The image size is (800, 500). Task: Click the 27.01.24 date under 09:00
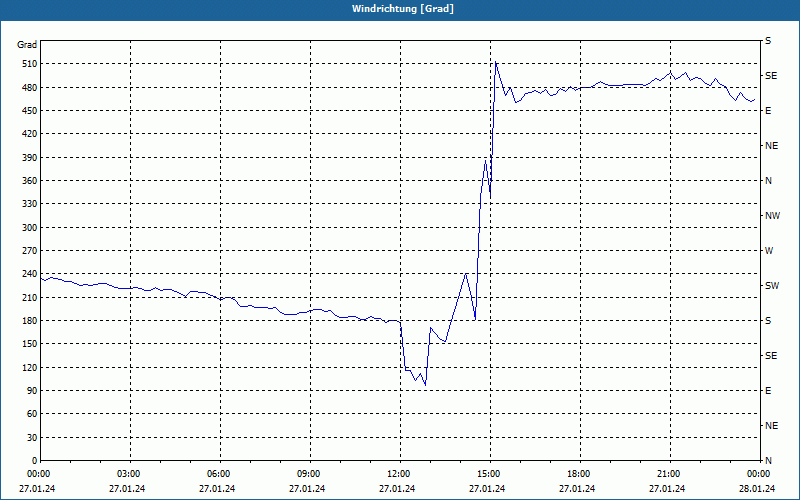pos(307,489)
